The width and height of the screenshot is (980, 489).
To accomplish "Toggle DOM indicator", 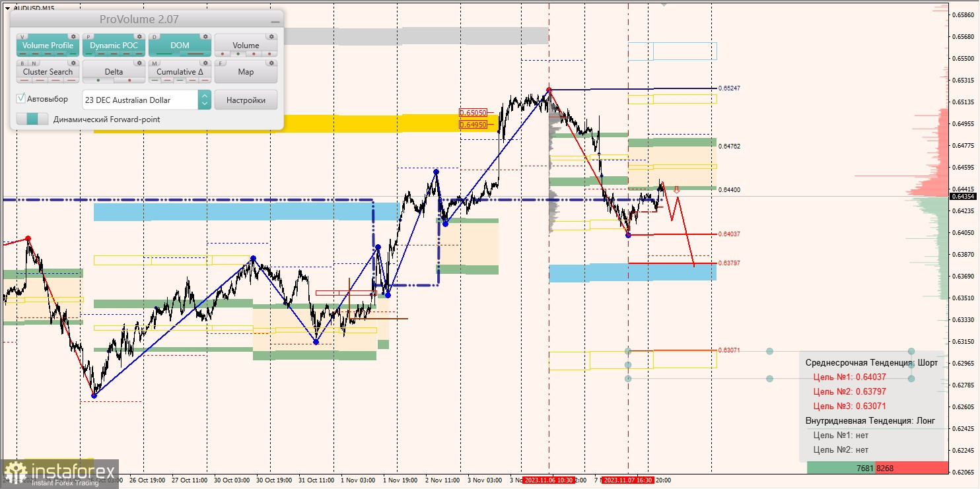I will (x=180, y=45).
